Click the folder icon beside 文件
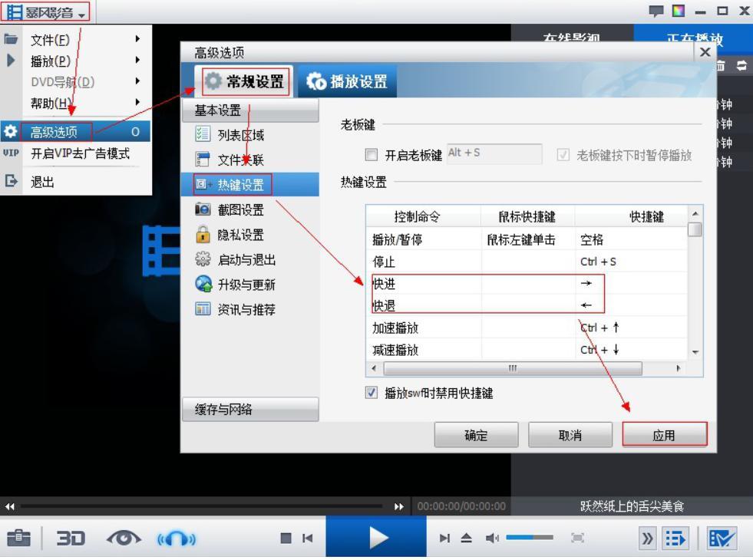The image size is (753, 560). point(11,39)
